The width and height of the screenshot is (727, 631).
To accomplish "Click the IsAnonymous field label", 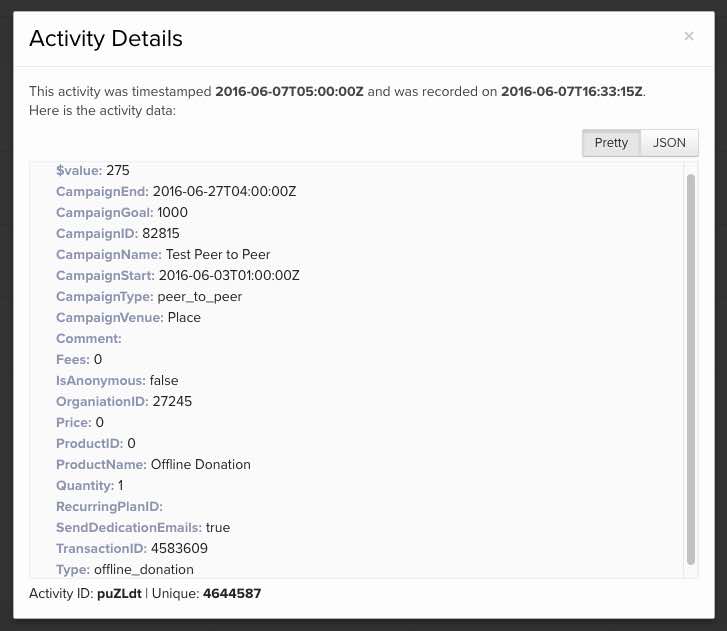I will 100,380.
